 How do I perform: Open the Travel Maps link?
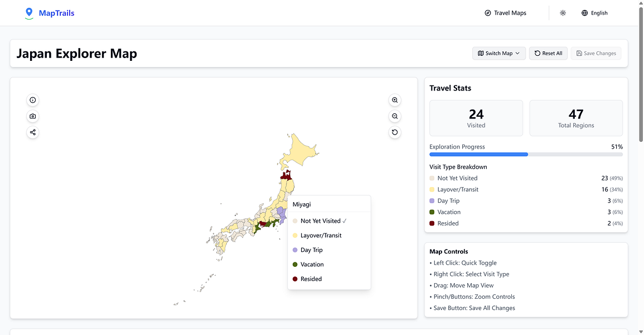tap(505, 13)
